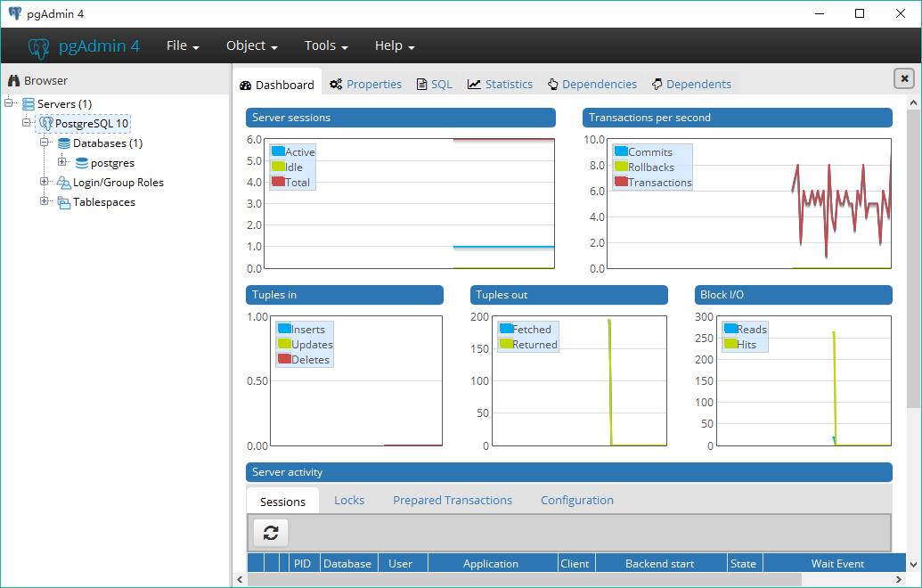Click the PostgreSQL 10 elephant icon

coord(45,124)
